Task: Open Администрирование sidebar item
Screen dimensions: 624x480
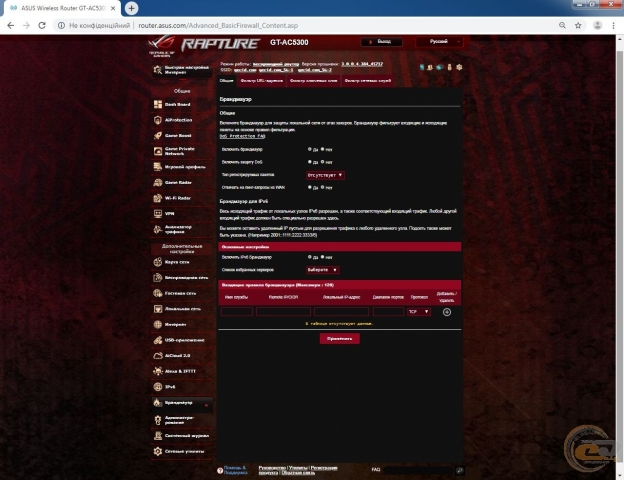Action: click(x=181, y=420)
